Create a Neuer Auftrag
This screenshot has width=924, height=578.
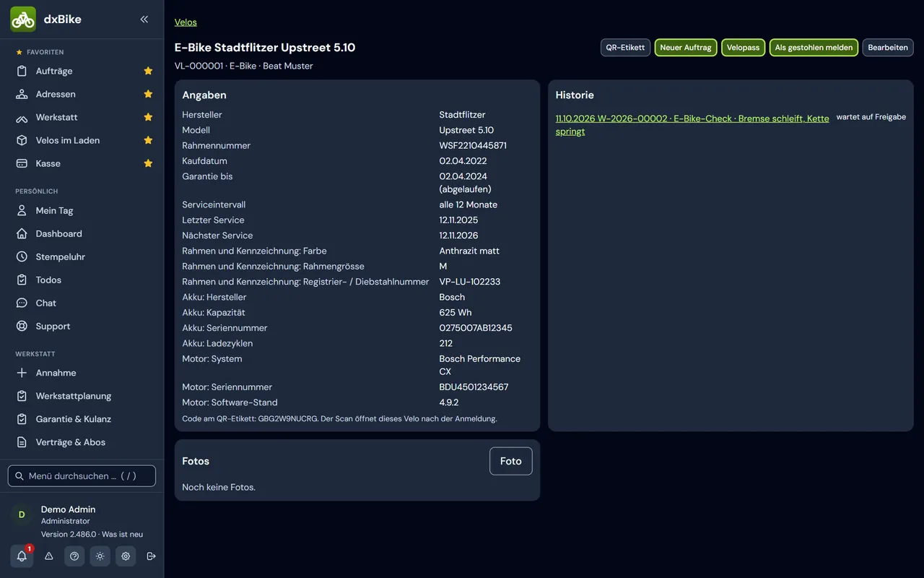coord(686,48)
